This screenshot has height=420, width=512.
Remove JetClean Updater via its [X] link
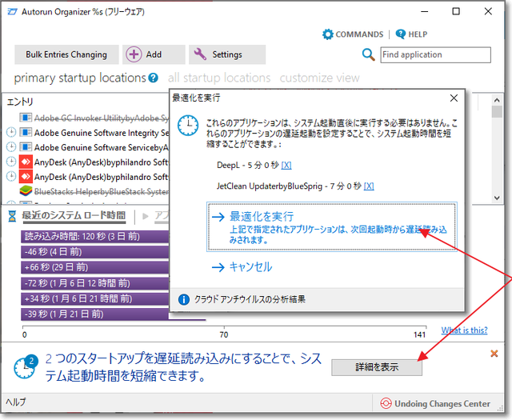[369, 186]
